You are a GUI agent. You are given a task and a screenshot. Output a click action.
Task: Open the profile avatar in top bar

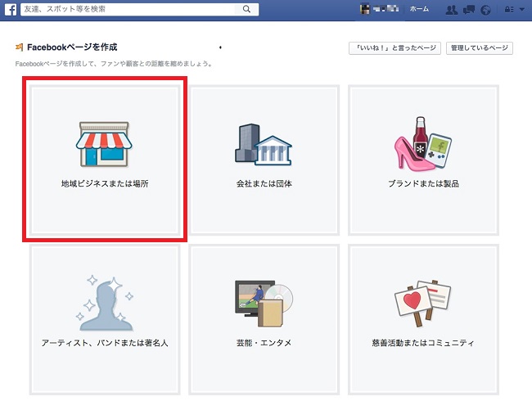tap(364, 9)
